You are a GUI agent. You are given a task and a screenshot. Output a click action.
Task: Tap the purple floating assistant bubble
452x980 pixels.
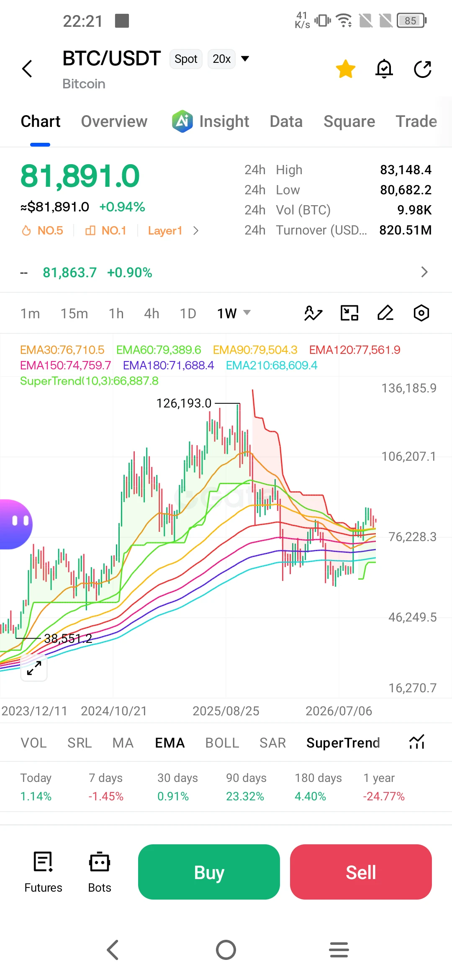[15, 524]
